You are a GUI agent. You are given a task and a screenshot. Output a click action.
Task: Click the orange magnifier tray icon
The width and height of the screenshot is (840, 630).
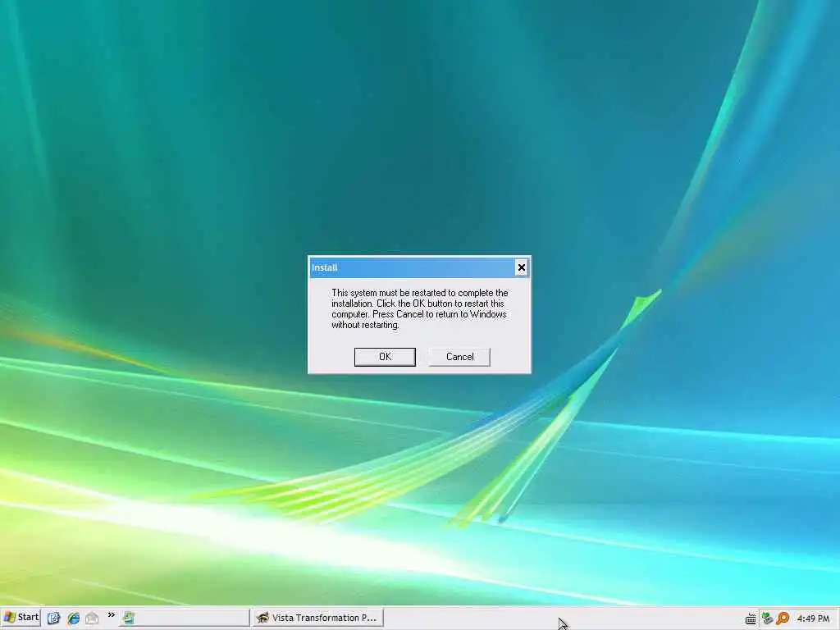(783, 619)
